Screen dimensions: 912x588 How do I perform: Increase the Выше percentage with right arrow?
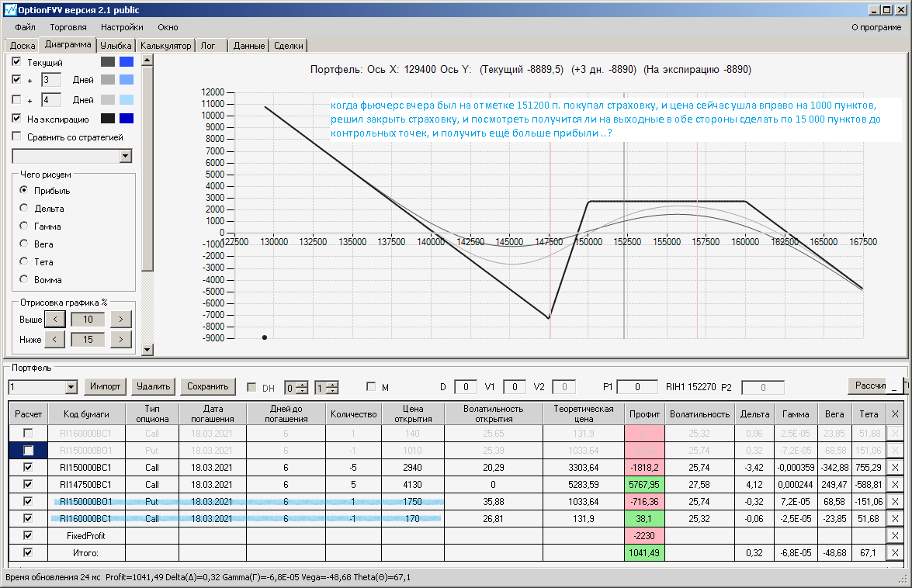click(121, 319)
